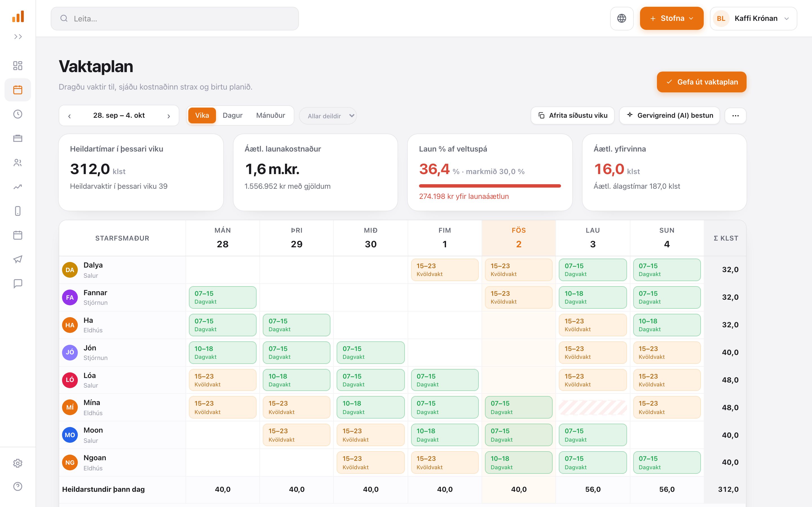The image size is (812, 507).
Task: Click the Leita search field
Action: (175, 18)
